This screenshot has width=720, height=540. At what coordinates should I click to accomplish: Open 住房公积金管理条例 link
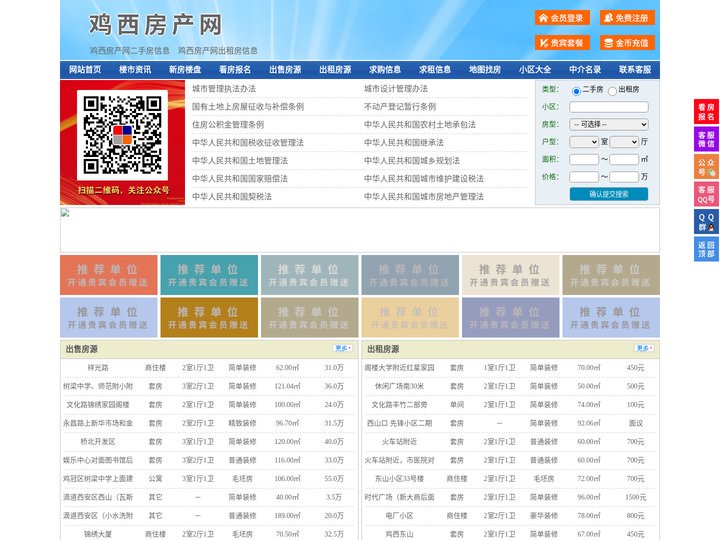pos(228,124)
